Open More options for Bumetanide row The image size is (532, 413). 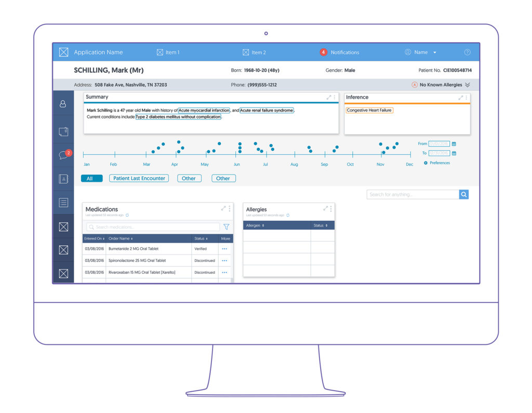[224, 249]
